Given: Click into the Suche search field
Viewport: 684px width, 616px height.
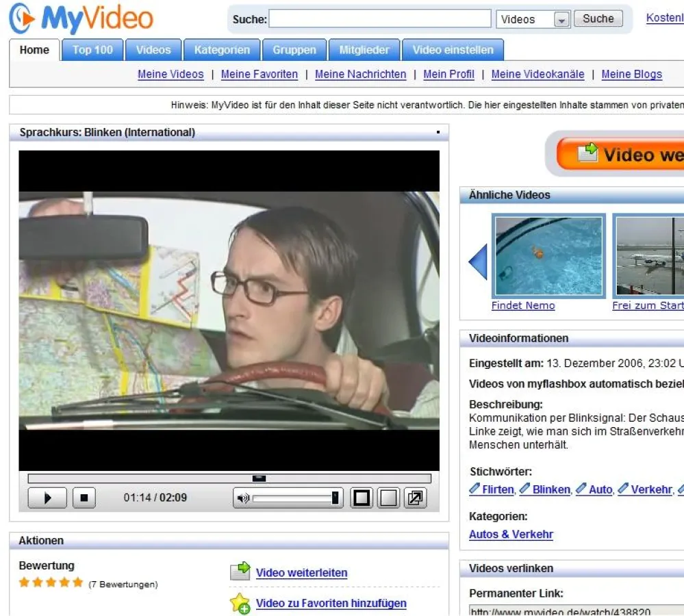Looking at the screenshot, I should tap(379, 19).
